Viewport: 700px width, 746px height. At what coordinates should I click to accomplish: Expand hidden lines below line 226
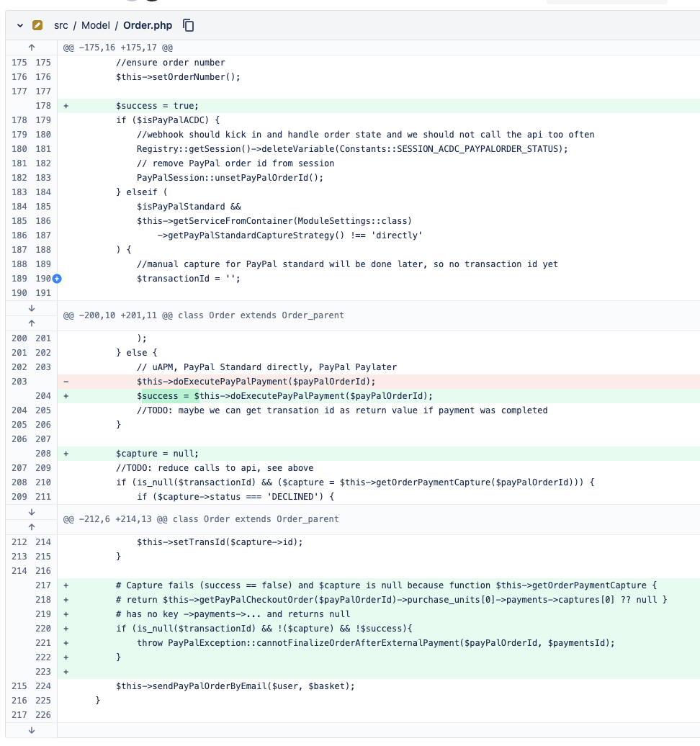pos(31,730)
